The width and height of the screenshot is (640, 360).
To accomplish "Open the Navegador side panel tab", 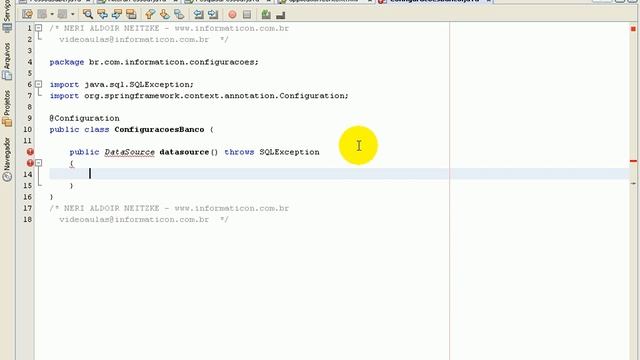I will tap(7, 160).
